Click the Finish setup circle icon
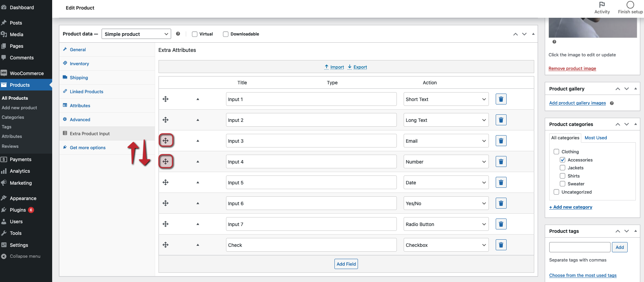Image resolution: width=644 pixels, height=282 pixels. (x=630, y=5)
